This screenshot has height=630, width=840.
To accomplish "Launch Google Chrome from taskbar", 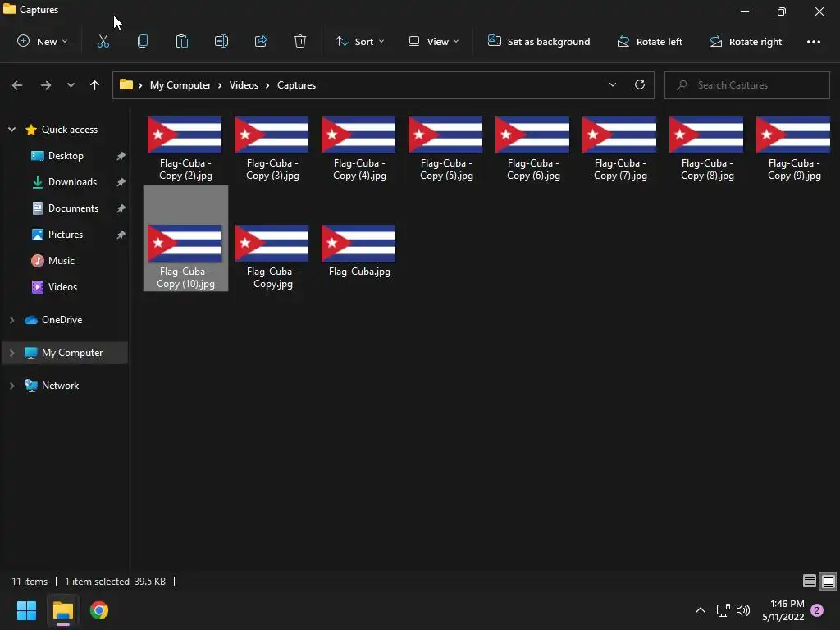I will point(99,610).
